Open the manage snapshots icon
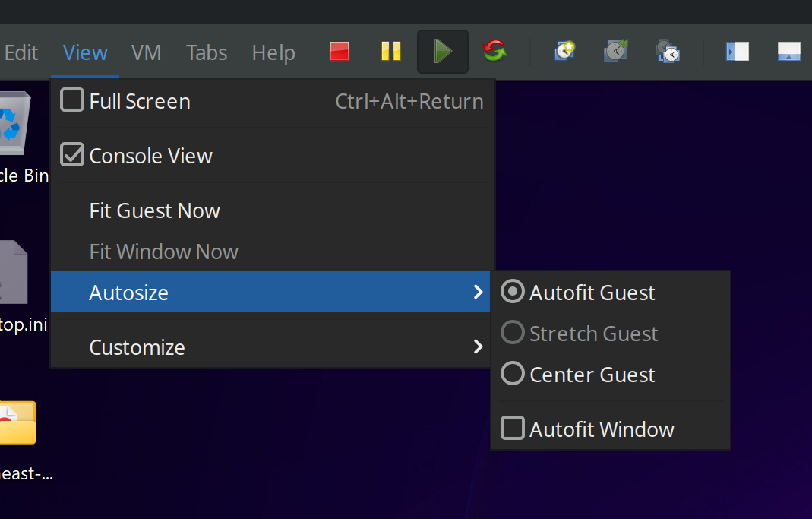This screenshot has width=812, height=519. (668, 52)
